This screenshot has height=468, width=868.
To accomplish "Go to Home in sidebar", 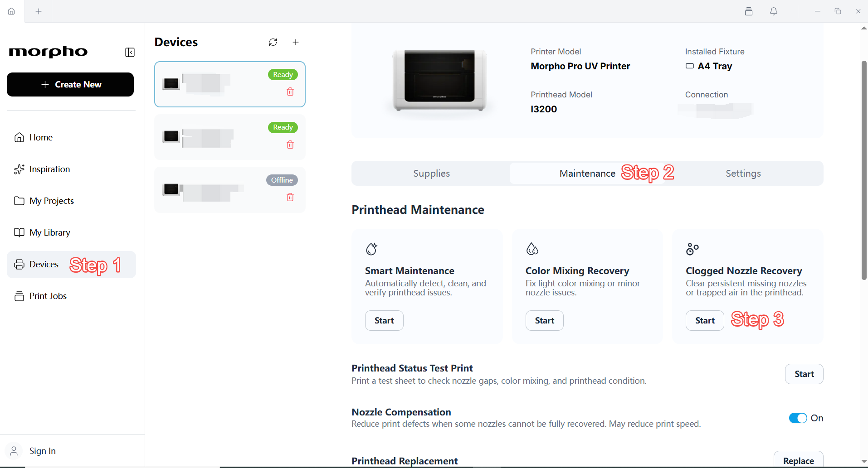I will pyautogui.click(x=71, y=137).
